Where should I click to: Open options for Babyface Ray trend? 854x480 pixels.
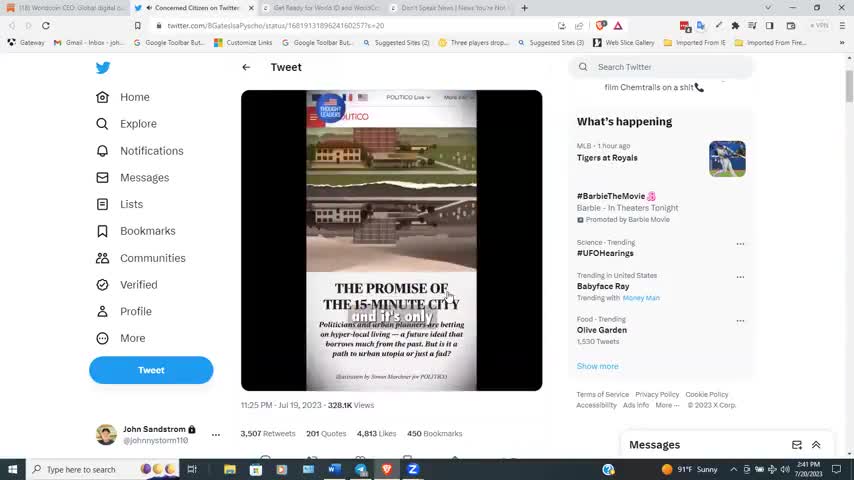tap(740, 277)
